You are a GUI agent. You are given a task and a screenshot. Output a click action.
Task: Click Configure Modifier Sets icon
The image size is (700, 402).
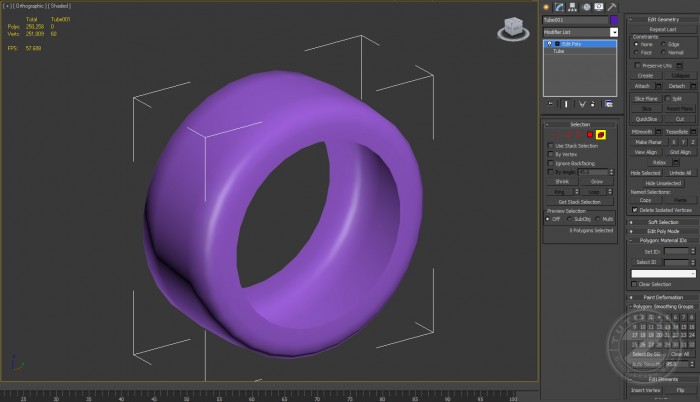point(609,103)
